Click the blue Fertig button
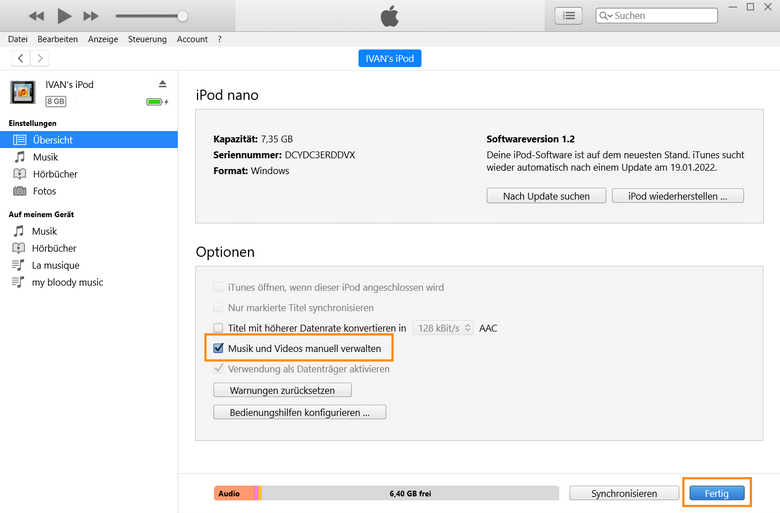Screen dimensions: 780x513 716,493
